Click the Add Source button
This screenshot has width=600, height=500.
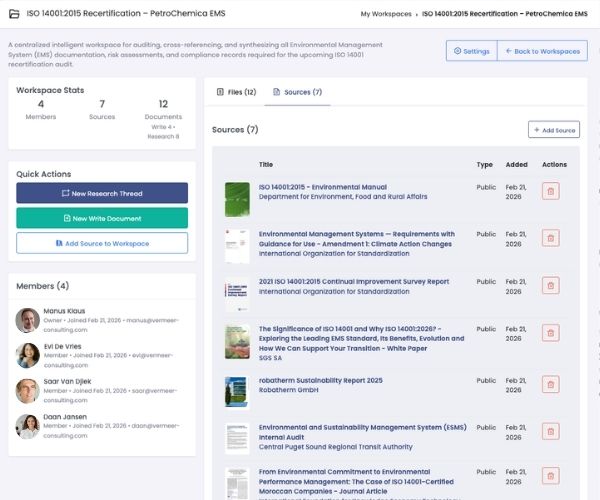tap(554, 130)
